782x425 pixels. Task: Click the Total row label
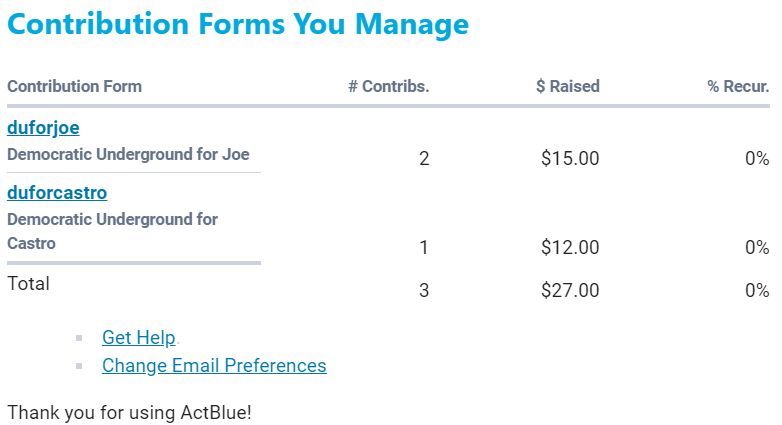28,284
